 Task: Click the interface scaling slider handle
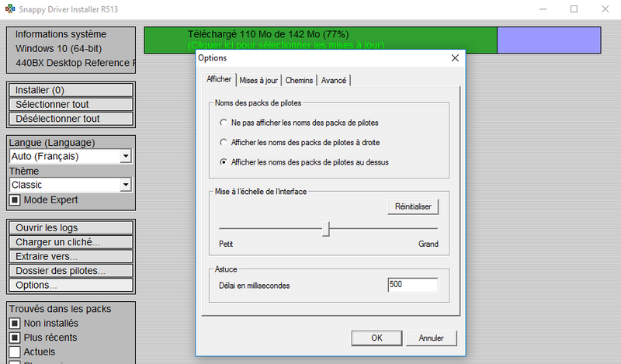pos(326,228)
